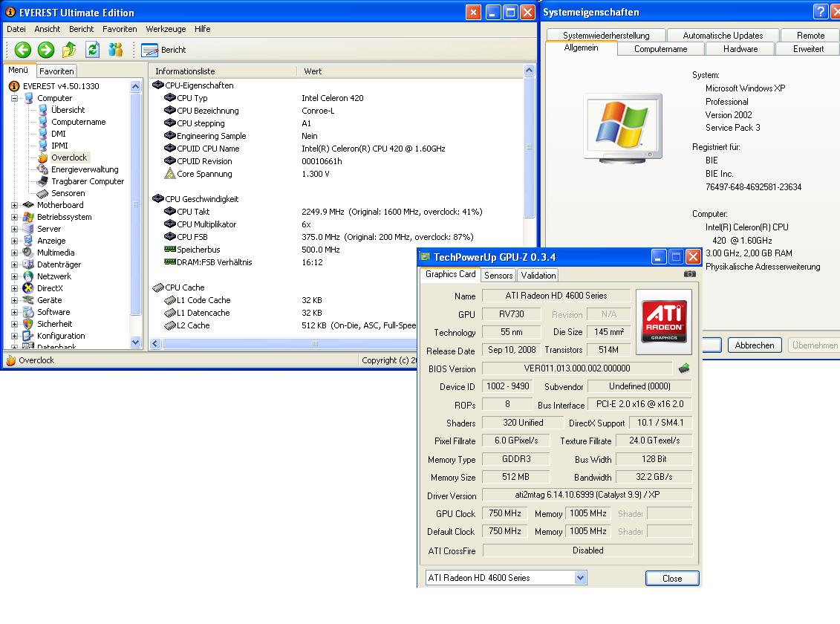
Task: Click the Windows XP logo monitor image
Action: point(622,128)
